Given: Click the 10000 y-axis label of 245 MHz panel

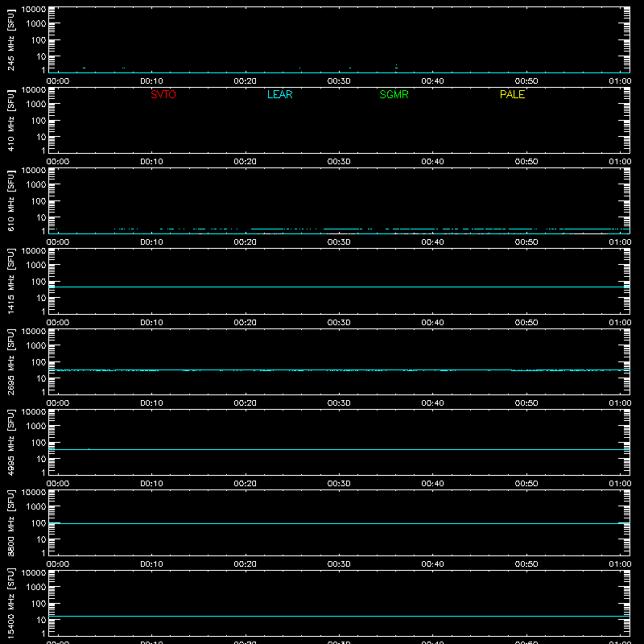Looking at the screenshot, I should click(34, 10).
